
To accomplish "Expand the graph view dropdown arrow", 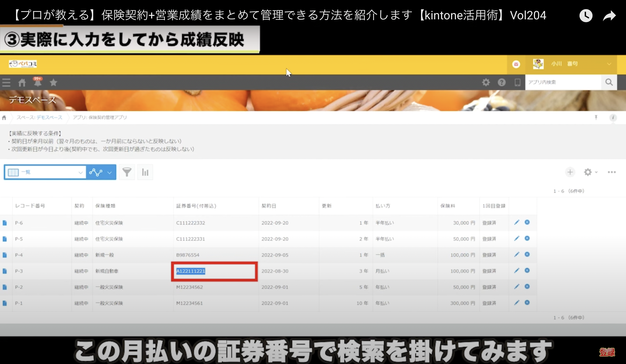I will click(x=110, y=172).
